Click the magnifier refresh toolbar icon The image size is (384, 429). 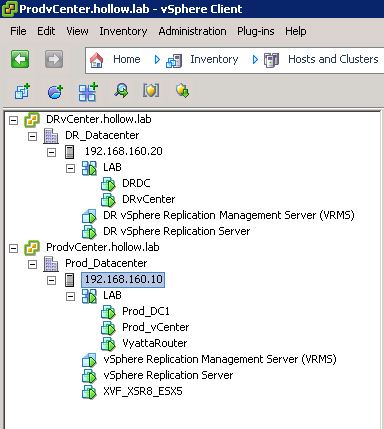click(121, 91)
